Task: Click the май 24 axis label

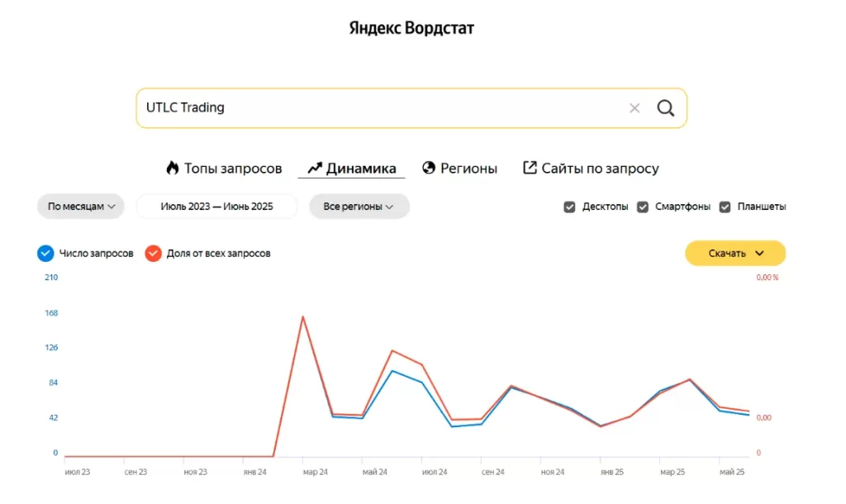Action: coord(374,472)
